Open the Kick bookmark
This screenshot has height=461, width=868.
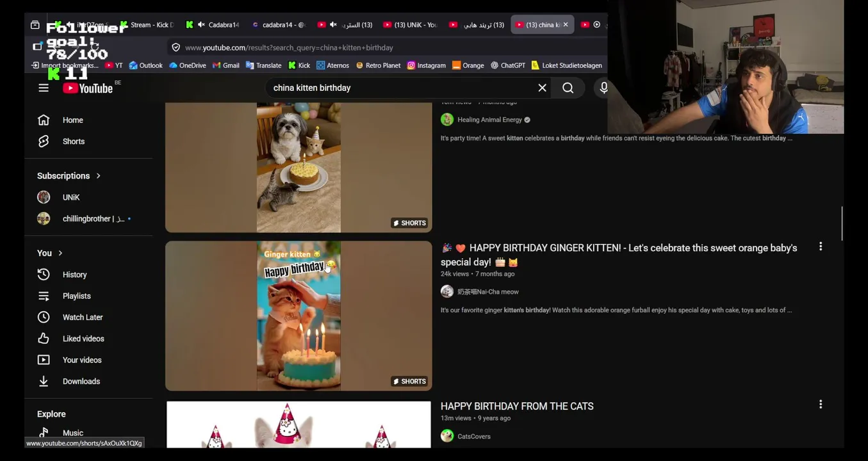299,65
